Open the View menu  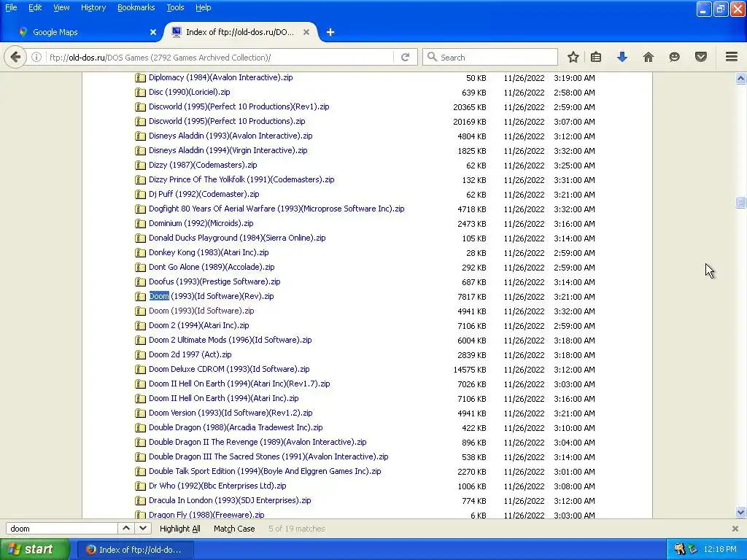[x=61, y=7]
